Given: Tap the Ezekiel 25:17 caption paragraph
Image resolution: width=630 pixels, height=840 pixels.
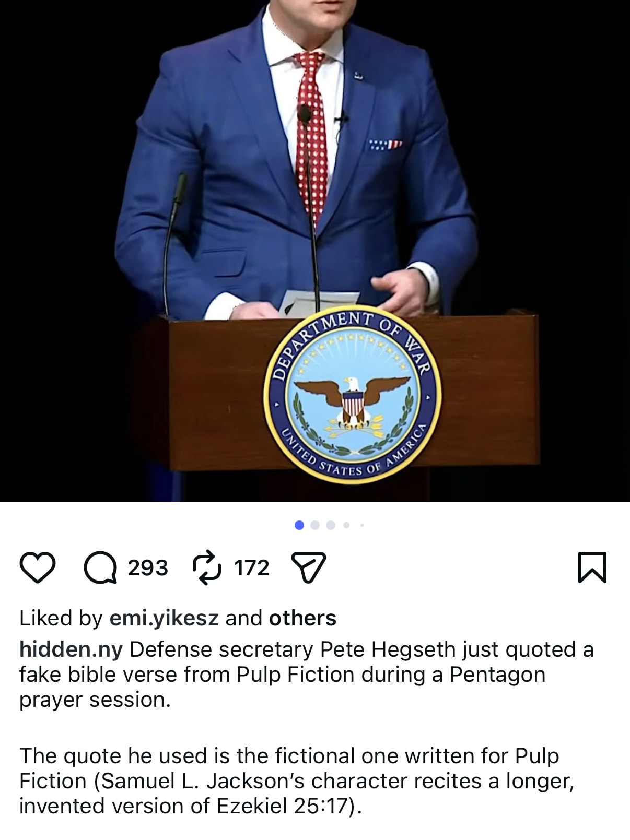Looking at the screenshot, I should [297, 781].
